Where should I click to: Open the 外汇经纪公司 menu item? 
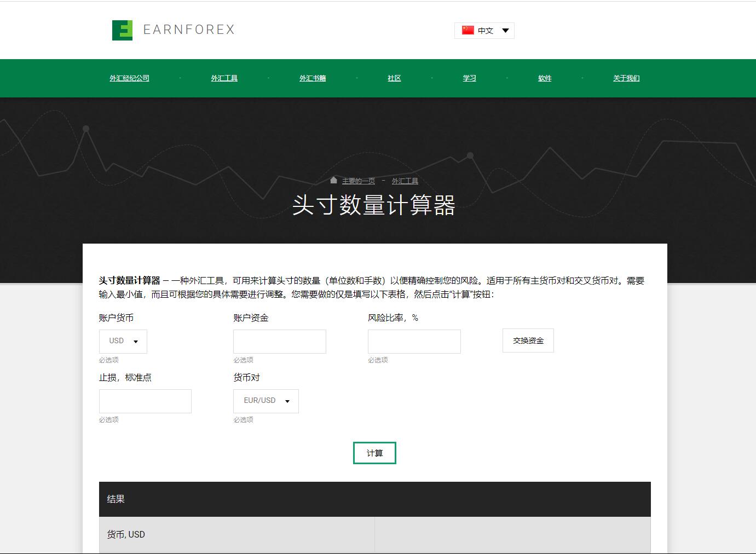click(x=129, y=78)
